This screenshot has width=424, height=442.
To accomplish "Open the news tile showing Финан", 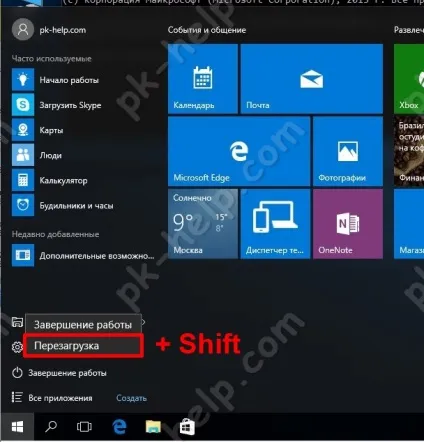I will click(409, 151).
